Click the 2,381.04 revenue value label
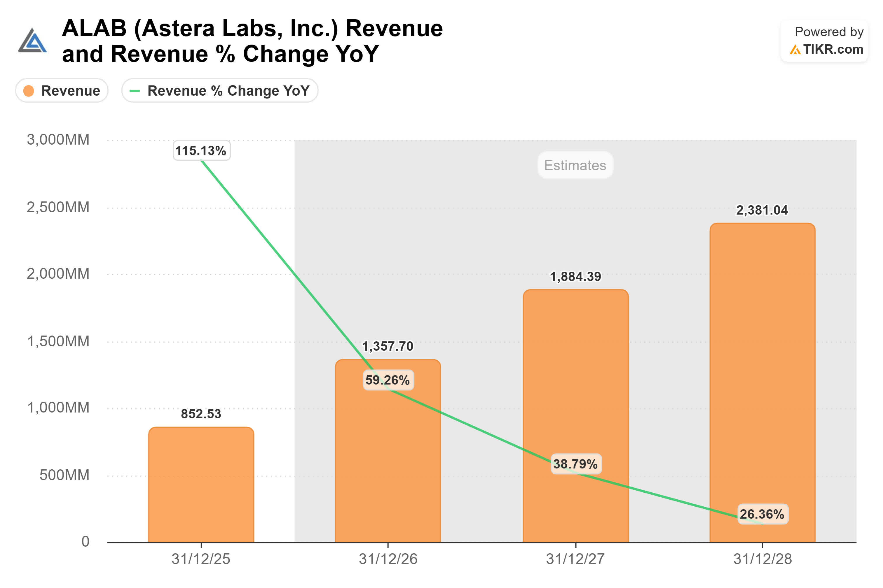The image size is (883, 588). (762, 210)
